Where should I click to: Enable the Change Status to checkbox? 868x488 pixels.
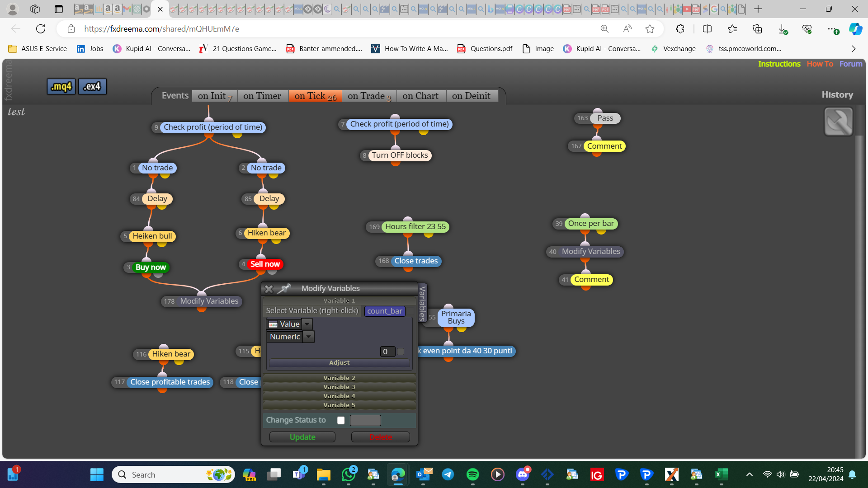coord(341,420)
